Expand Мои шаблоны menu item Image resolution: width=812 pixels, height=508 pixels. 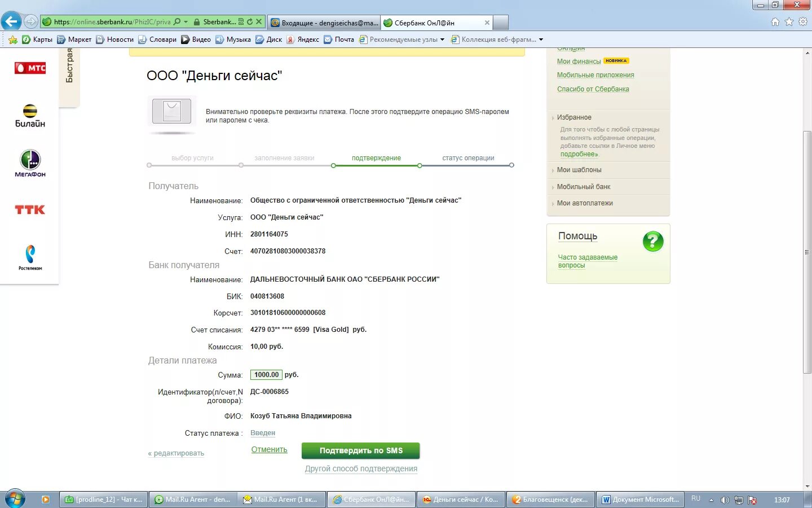pyautogui.click(x=579, y=170)
